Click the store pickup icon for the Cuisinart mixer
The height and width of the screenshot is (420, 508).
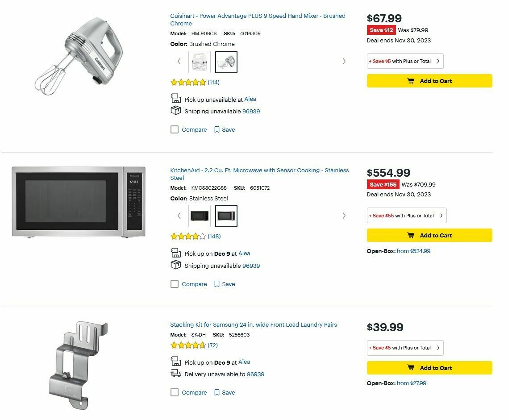point(175,98)
